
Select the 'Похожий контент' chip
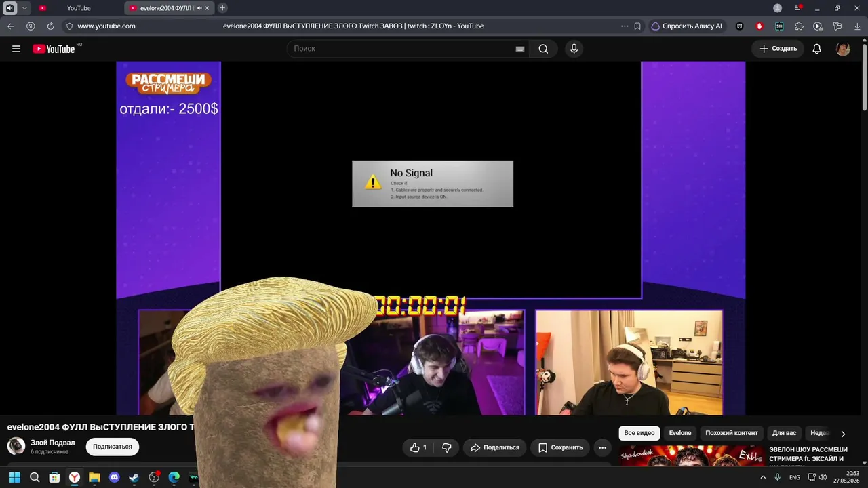coord(732,433)
